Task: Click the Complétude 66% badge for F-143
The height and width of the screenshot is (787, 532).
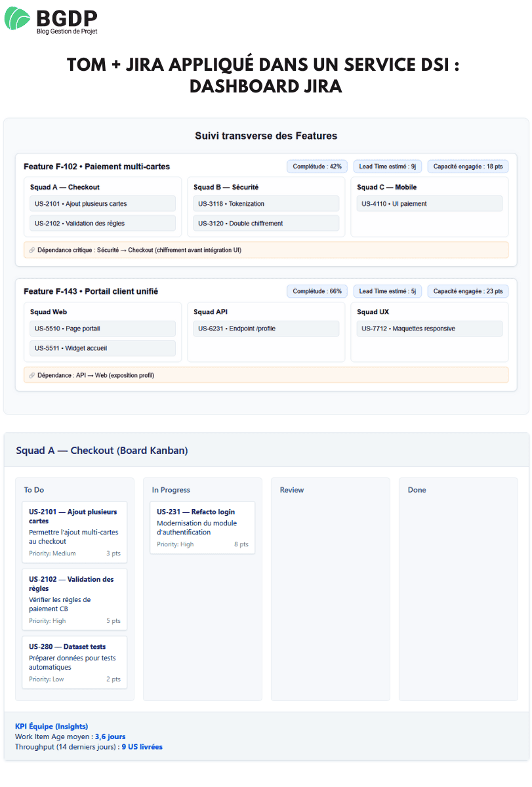Action: [x=317, y=291]
